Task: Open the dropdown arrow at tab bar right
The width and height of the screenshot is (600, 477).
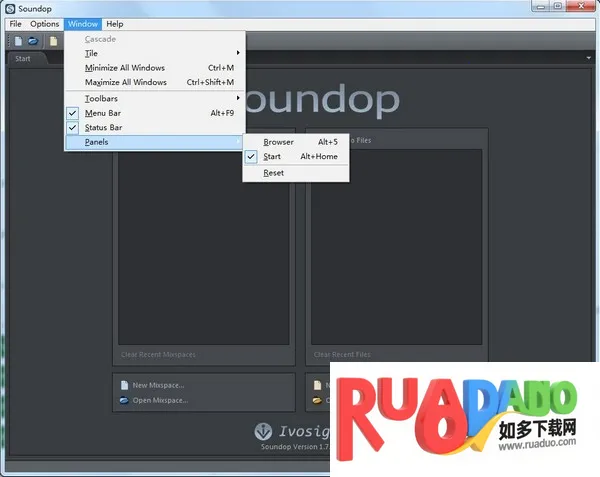Action: click(589, 58)
